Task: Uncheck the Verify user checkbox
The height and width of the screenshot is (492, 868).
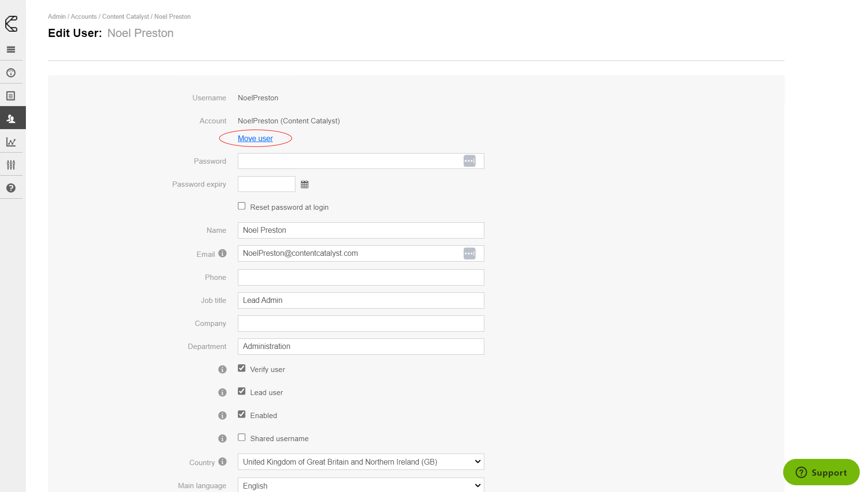Action: [242, 369]
